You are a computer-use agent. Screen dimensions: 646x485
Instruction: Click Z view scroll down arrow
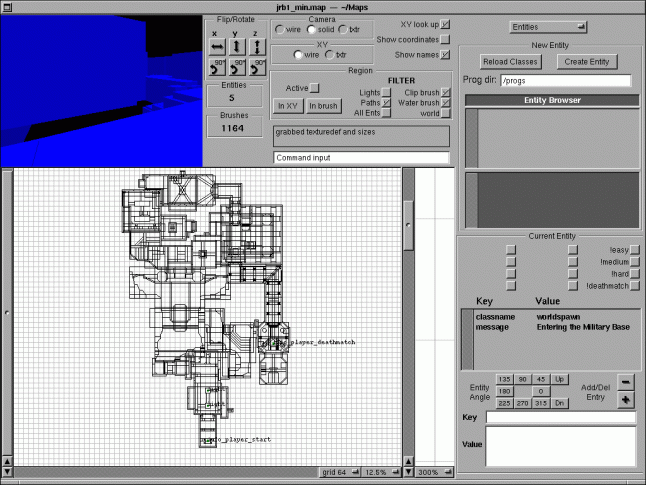408,472
